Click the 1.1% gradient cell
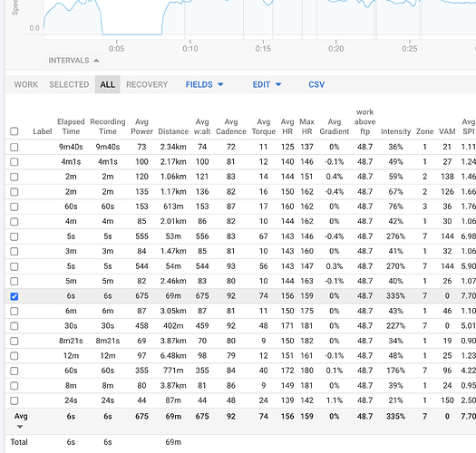 (335, 400)
